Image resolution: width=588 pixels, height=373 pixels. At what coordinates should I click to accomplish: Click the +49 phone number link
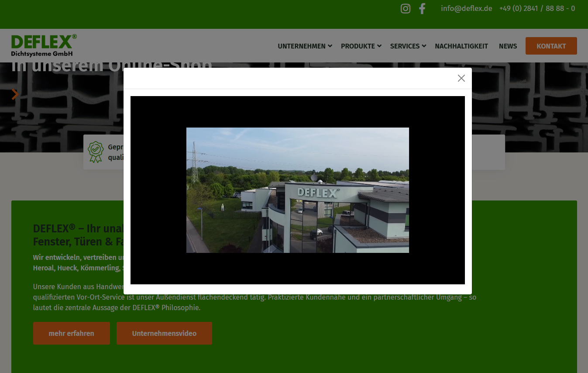click(x=537, y=9)
